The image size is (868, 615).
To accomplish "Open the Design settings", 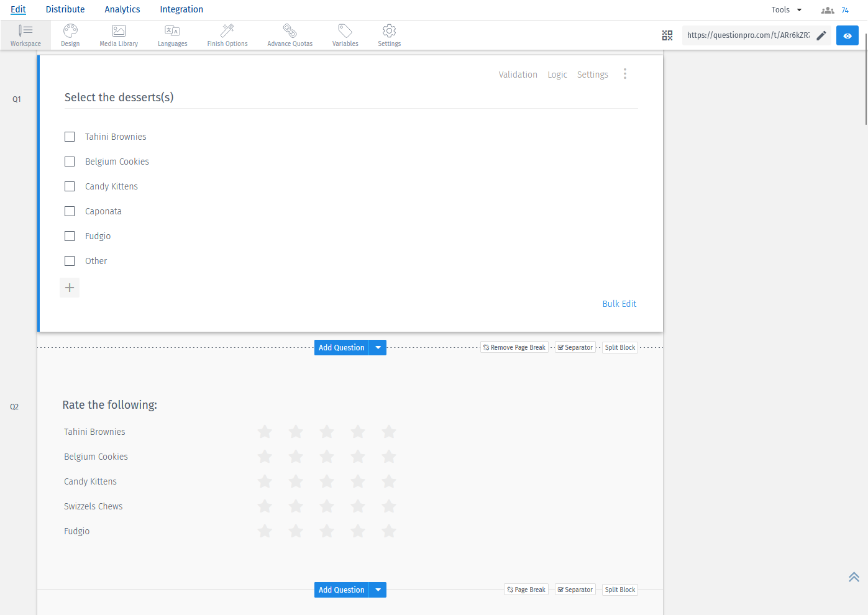I will (x=70, y=34).
